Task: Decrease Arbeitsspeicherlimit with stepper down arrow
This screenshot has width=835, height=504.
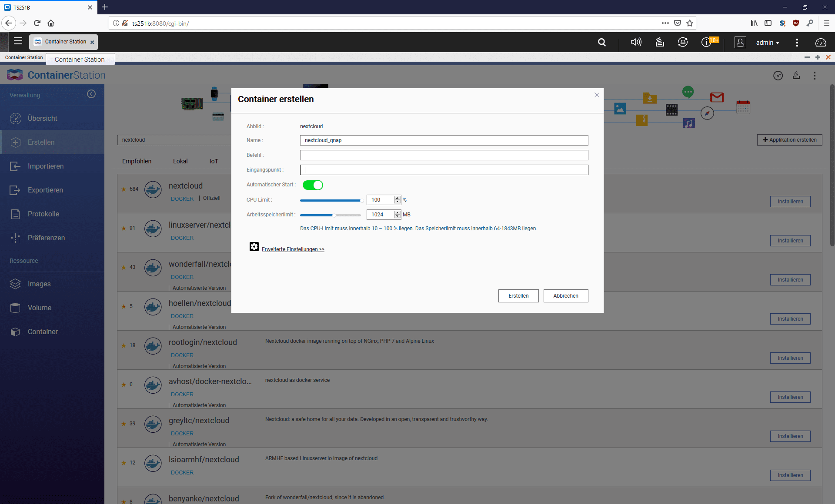Action: click(x=397, y=216)
